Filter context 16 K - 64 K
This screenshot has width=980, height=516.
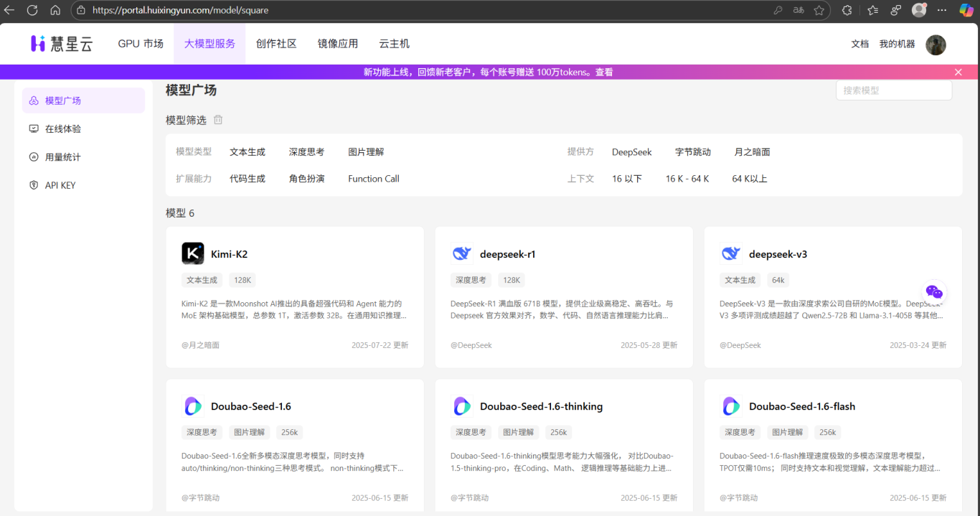687,179
